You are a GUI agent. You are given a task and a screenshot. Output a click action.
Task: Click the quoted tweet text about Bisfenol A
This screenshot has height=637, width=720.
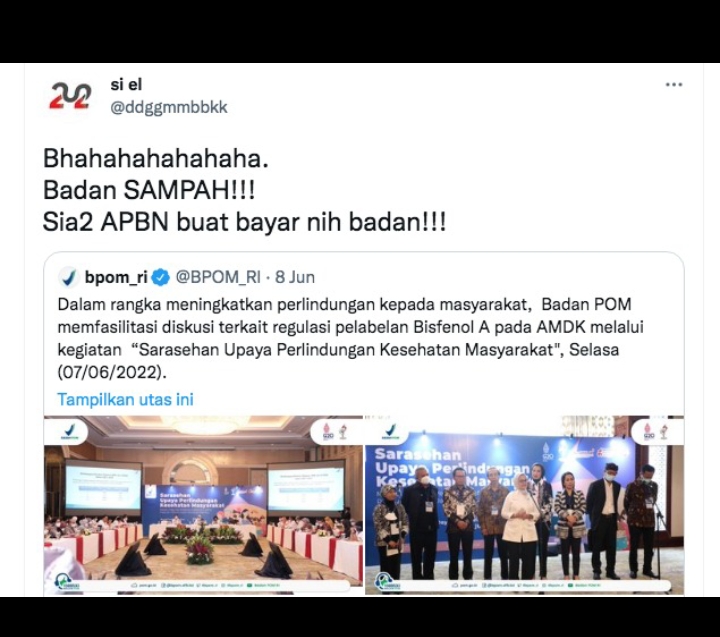(350, 338)
